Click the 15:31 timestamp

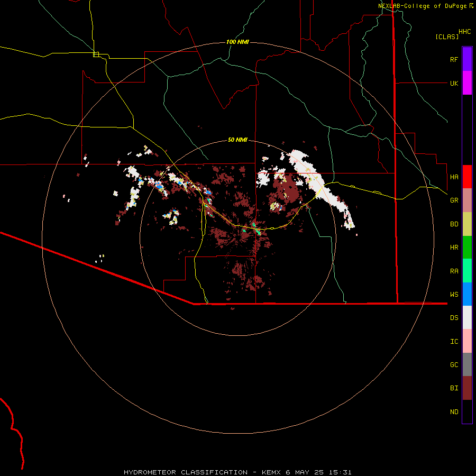pos(339,472)
